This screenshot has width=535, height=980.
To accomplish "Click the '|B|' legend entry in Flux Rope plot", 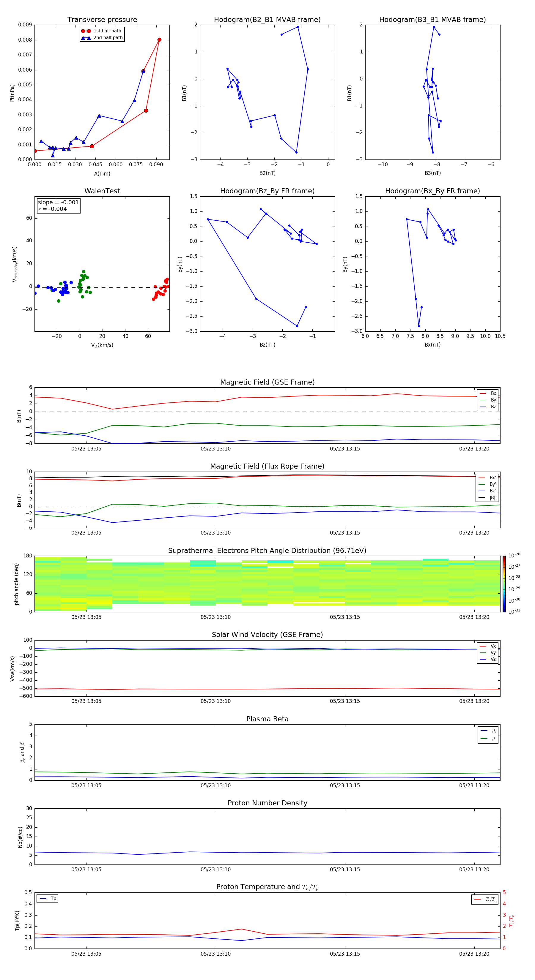I will tap(487, 498).
